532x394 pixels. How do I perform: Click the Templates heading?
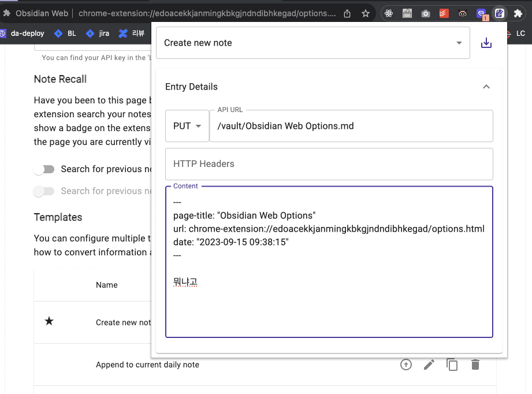click(58, 217)
